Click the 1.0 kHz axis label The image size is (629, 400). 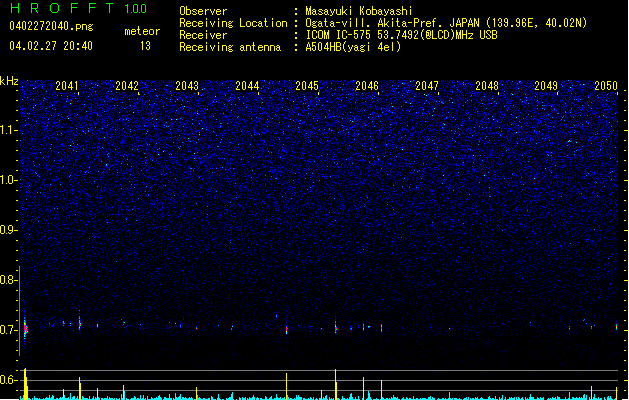pos(8,180)
